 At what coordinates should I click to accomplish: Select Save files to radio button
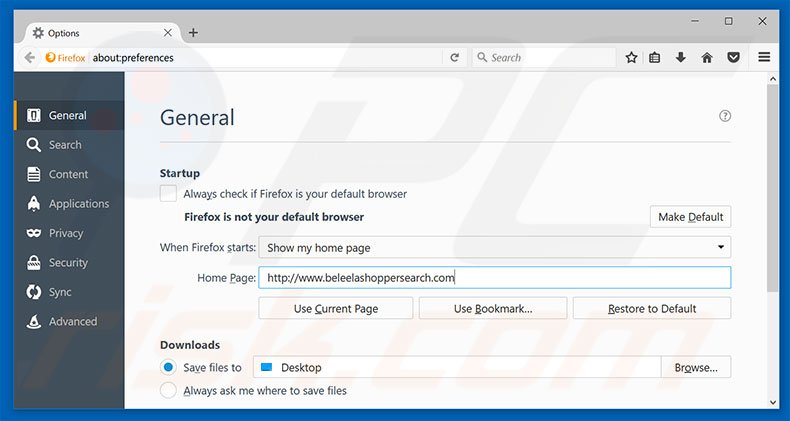point(168,368)
